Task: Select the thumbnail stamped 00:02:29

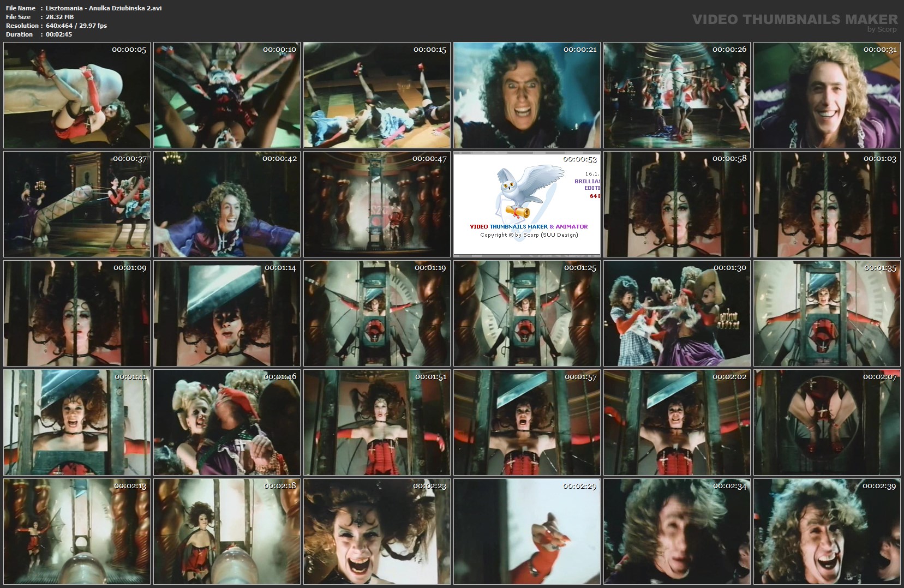Action: [527, 531]
